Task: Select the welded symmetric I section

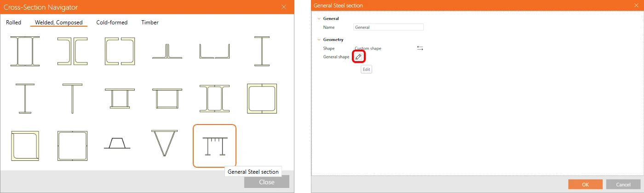Action: click(262, 51)
